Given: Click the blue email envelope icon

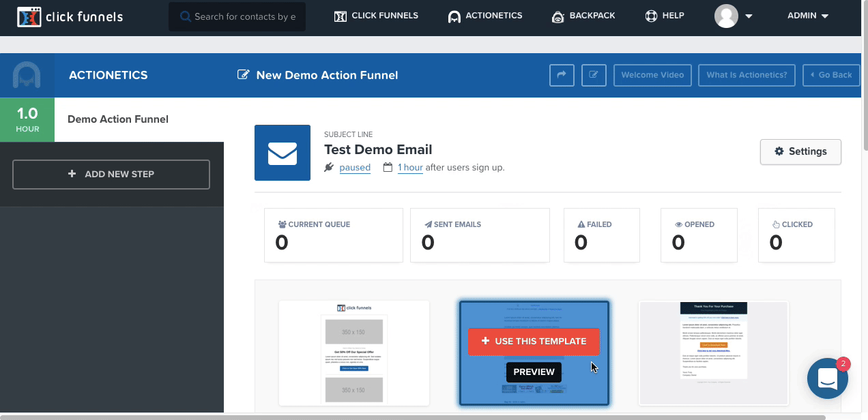Looking at the screenshot, I should tap(283, 153).
